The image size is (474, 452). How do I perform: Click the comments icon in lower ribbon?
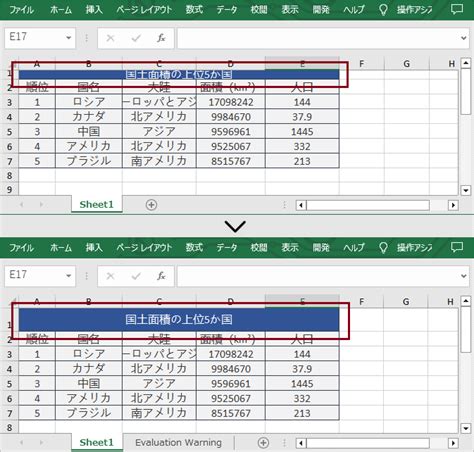click(x=456, y=247)
